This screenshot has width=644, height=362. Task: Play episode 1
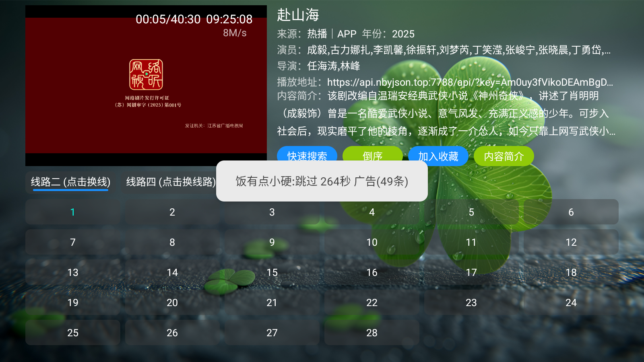[x=73, y=212]
